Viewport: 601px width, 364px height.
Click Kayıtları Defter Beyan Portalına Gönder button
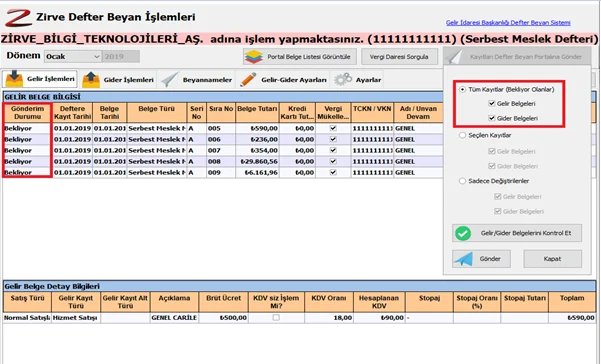(x=517, y=57)
